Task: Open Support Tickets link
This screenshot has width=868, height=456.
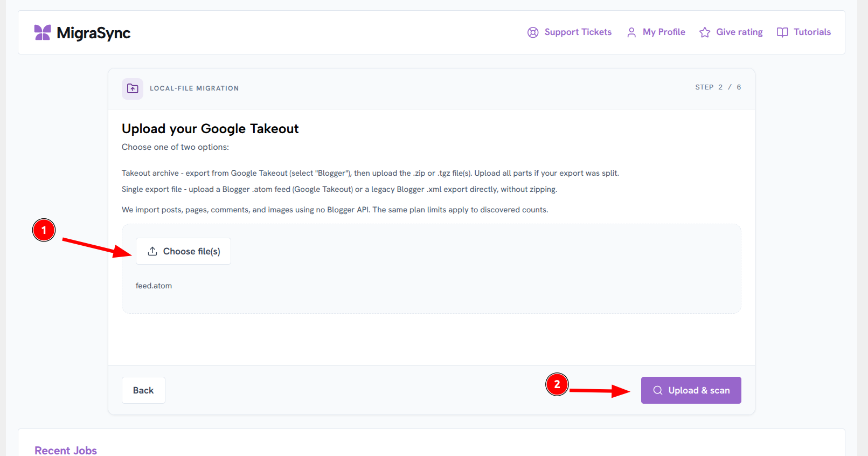Action: click(570, 32)
